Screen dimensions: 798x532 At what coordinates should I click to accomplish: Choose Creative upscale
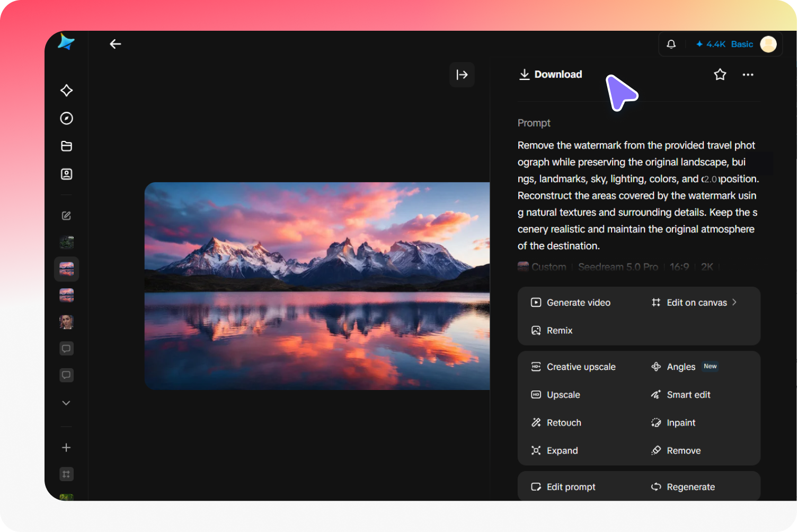[573, 367]
